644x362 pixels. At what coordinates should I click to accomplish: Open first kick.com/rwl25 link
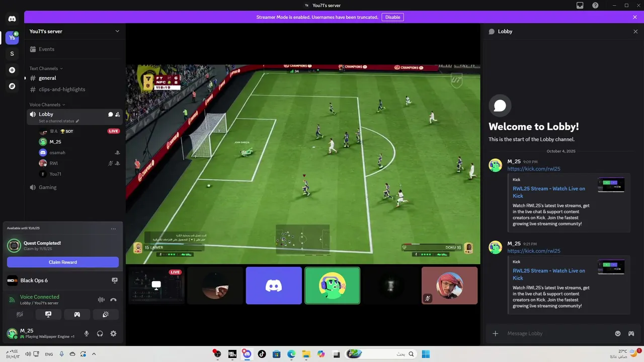pyautogui.click(x=533, y=169)
